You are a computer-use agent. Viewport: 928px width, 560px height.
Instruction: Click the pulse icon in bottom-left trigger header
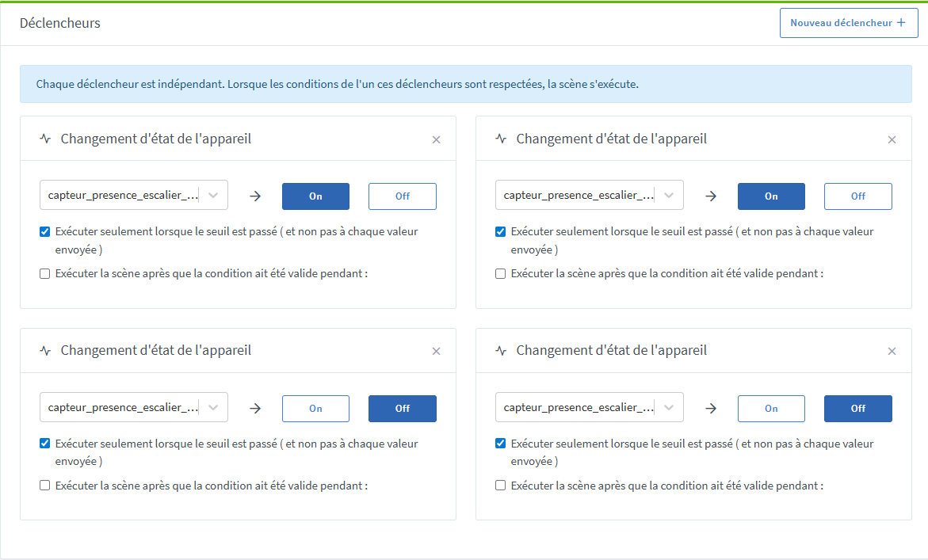point(45,350)
